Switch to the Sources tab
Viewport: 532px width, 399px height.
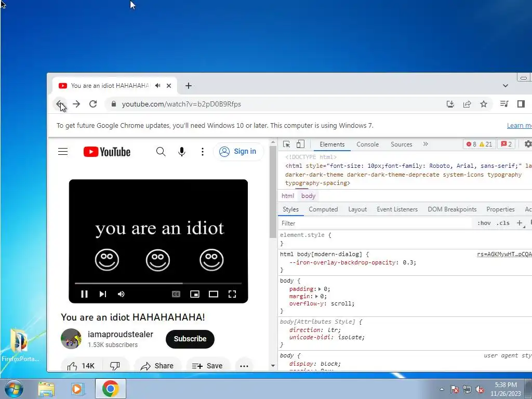pyautogui.click(x=402, y=144)
